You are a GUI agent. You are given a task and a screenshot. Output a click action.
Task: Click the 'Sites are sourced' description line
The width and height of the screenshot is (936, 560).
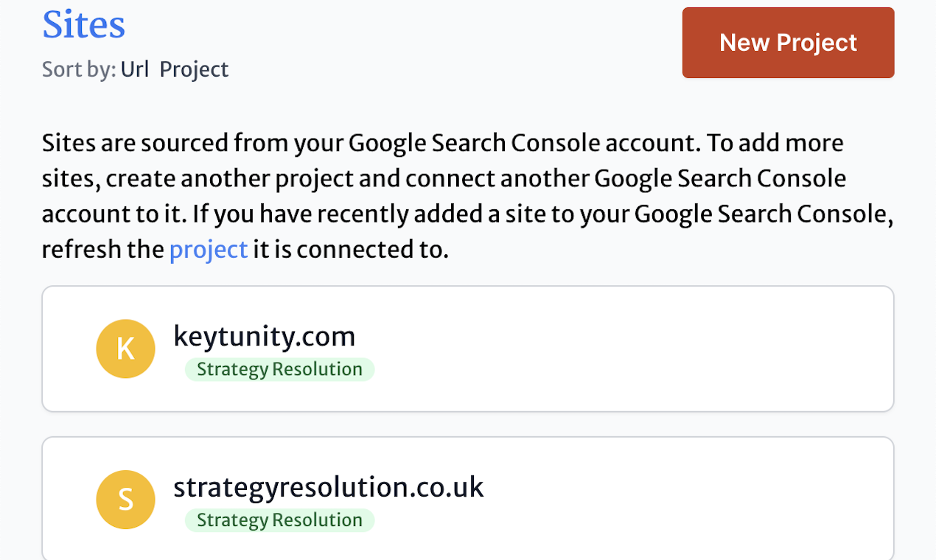click(442, 143)
